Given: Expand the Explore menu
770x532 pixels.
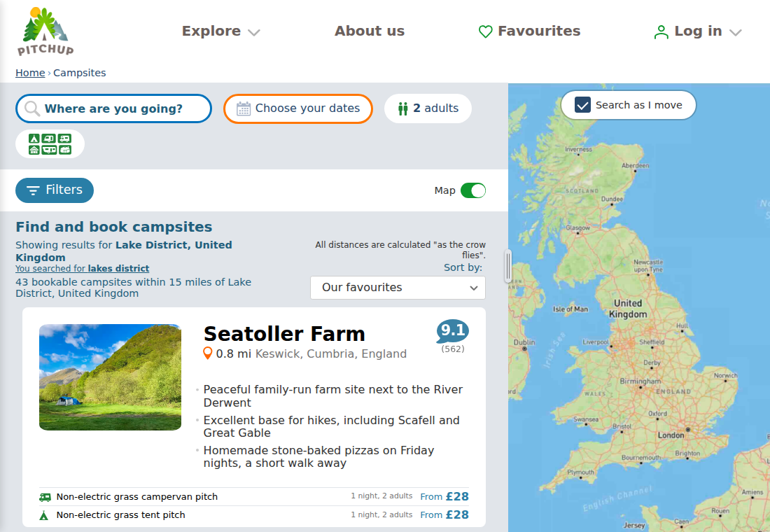Looking at the screenshot, I should click(220, 31).
